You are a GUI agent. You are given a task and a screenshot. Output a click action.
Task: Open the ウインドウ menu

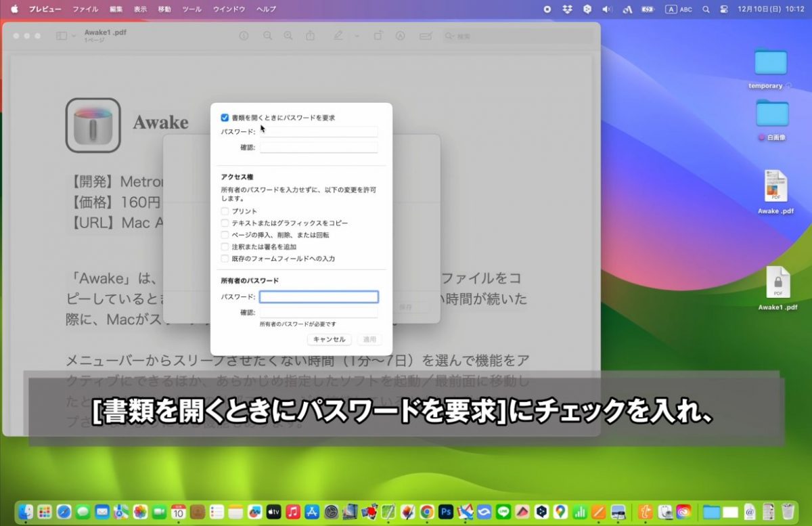pos(229,9)
